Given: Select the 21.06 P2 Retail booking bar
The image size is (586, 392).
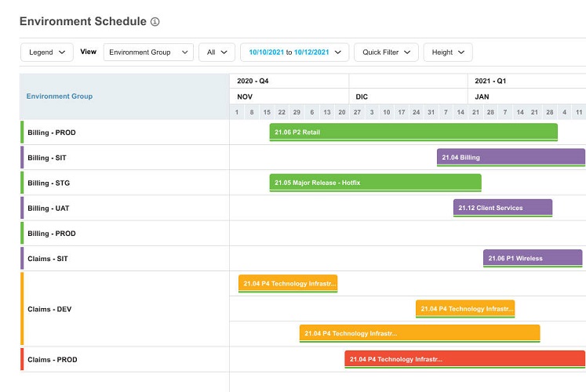Looking at the screenshot, I should coord(413,132).
